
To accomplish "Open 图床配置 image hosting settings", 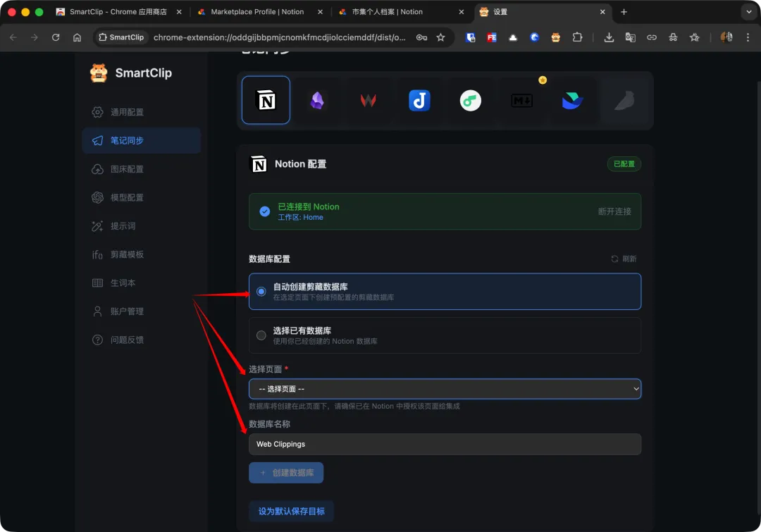I will pos(141,169).
